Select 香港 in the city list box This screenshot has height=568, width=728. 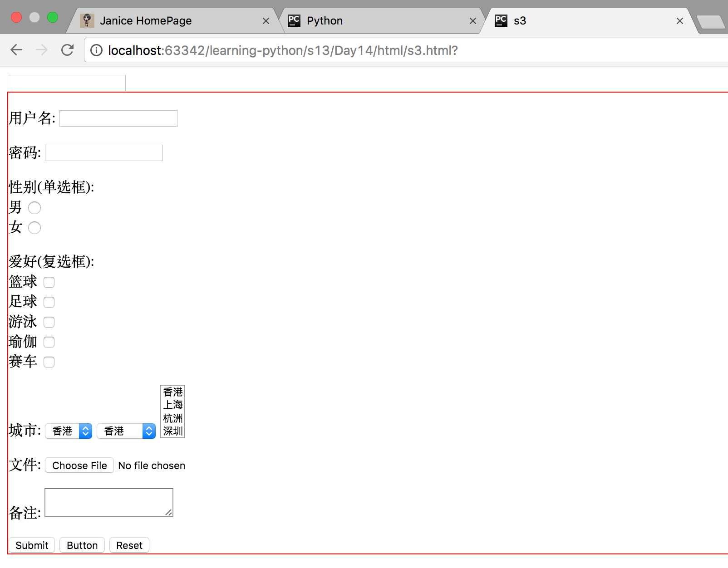click(x=172, y=392)
